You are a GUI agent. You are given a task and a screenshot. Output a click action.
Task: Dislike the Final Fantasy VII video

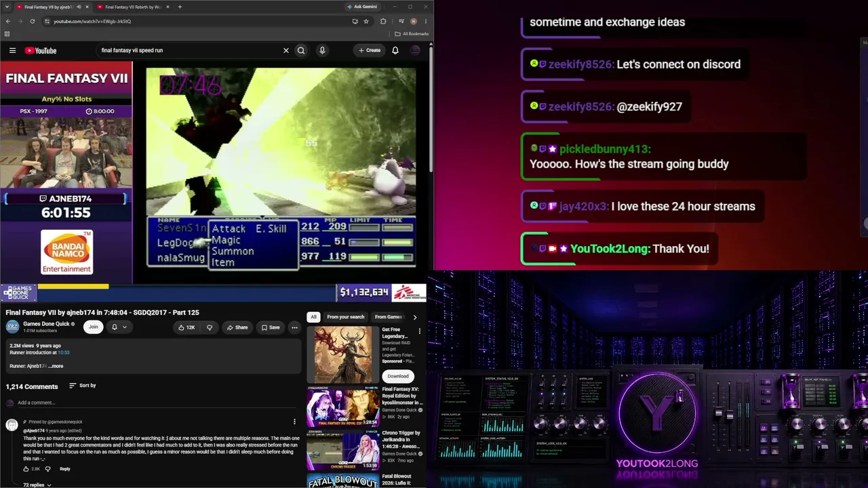coord(210,327)
